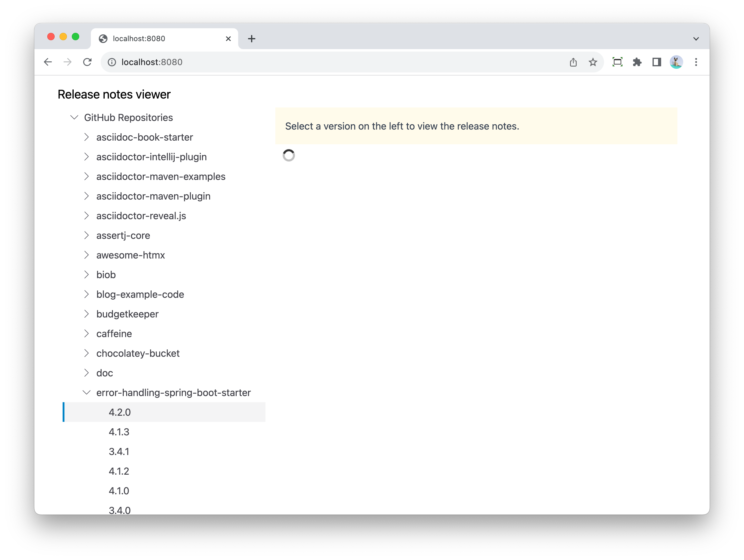Expand the asciidoctor-reveal.js chevron

point(87,216)
